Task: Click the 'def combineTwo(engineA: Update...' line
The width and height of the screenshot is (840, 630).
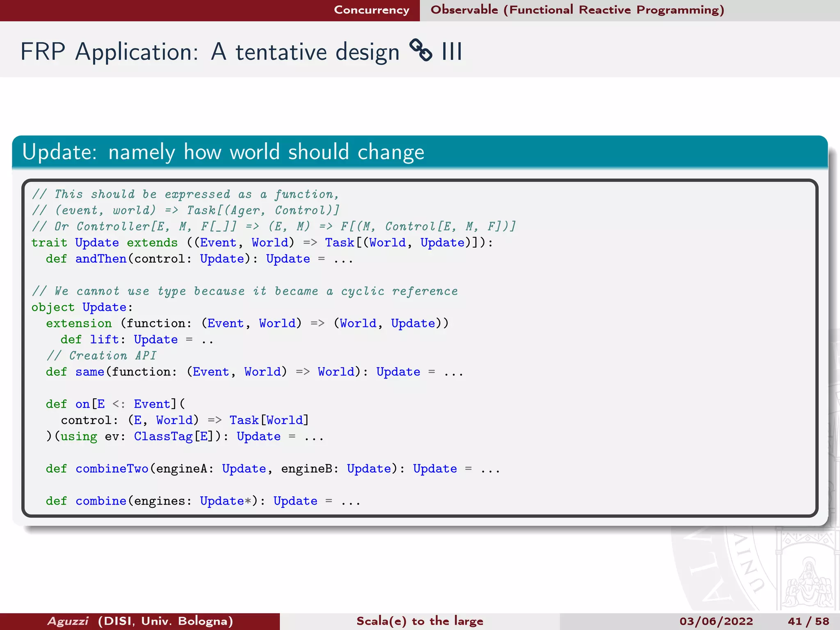Action: coord(273,469)
